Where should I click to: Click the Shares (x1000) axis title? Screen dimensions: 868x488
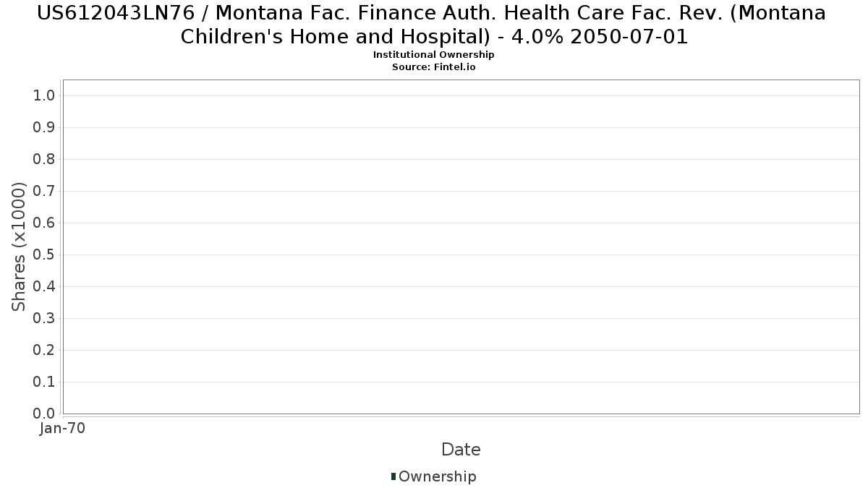[19, 247]
